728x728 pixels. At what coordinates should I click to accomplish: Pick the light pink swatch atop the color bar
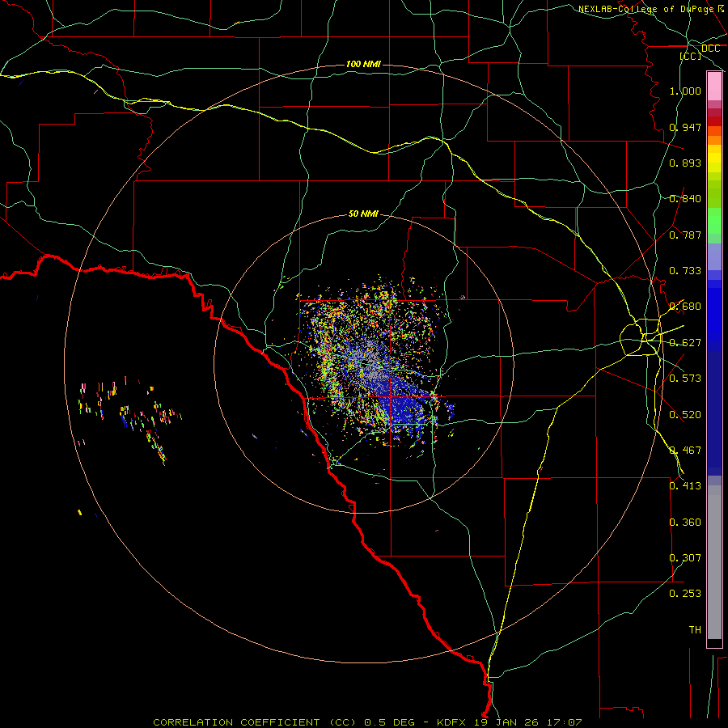click(x=714, y=87)
